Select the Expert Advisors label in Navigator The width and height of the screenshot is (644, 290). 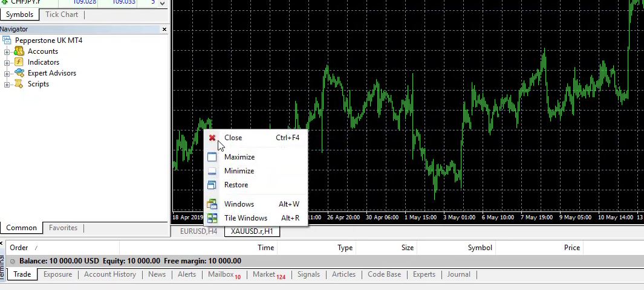(52, 73)
